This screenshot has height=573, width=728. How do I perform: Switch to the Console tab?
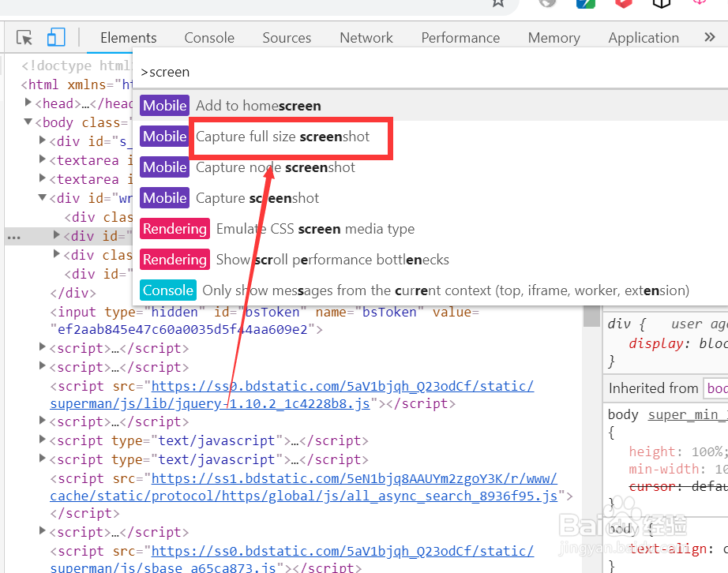[x=209, y=38]
